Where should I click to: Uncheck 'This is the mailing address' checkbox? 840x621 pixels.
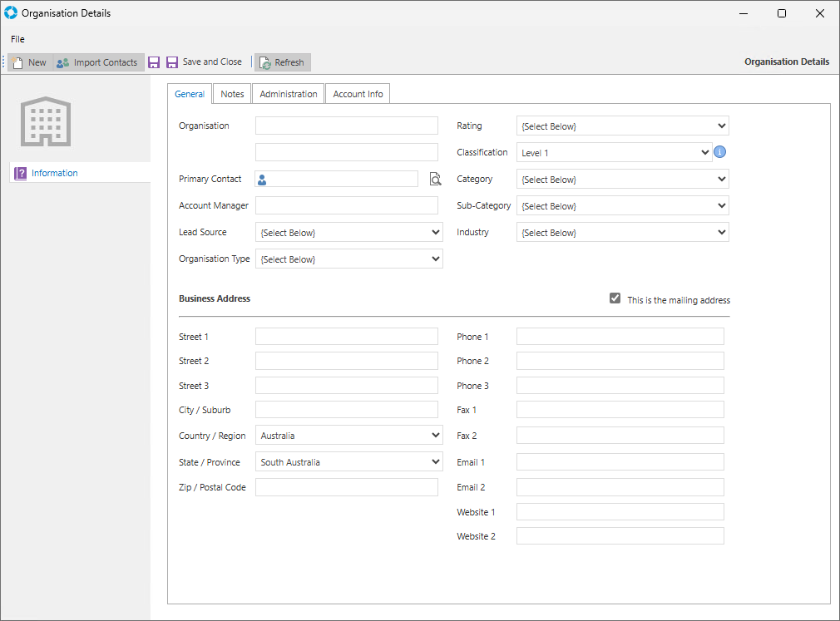pyautogui.click(x=615, y=299)
